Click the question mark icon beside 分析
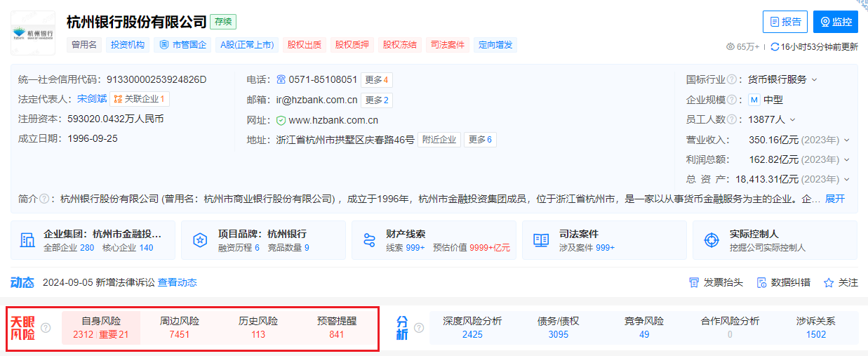 (419, 328)
